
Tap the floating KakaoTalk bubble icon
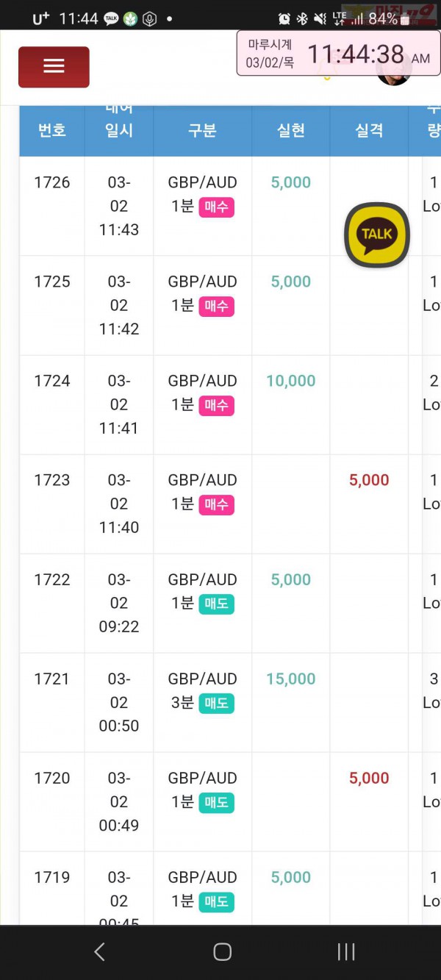377,235
